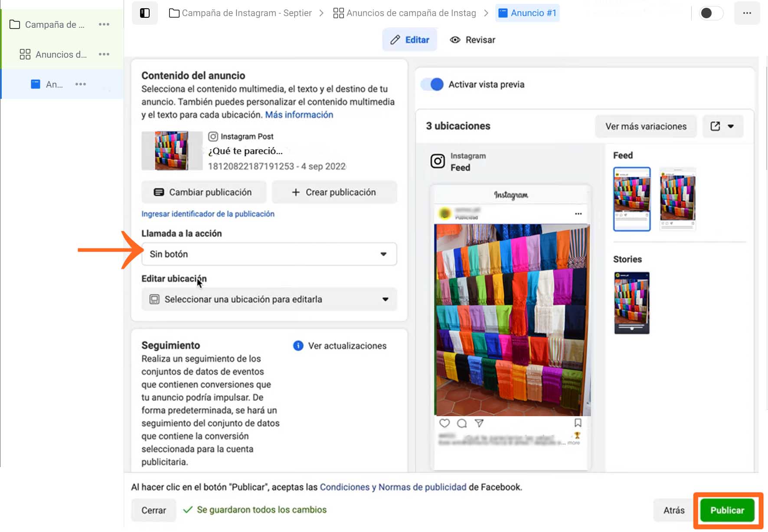Click the plus icon to crear publicación
768x532 pixels.
pyautogui.click(x=296, y=192)
